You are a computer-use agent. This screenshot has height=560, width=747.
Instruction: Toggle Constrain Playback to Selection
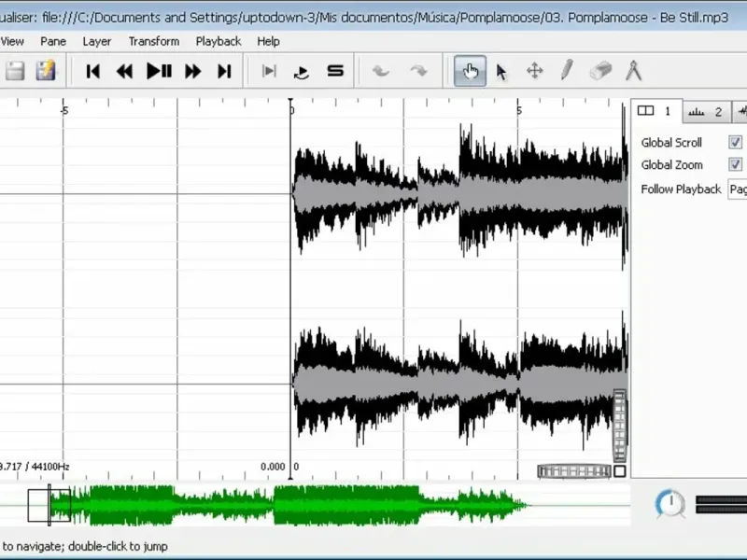[x=269, y=72]
